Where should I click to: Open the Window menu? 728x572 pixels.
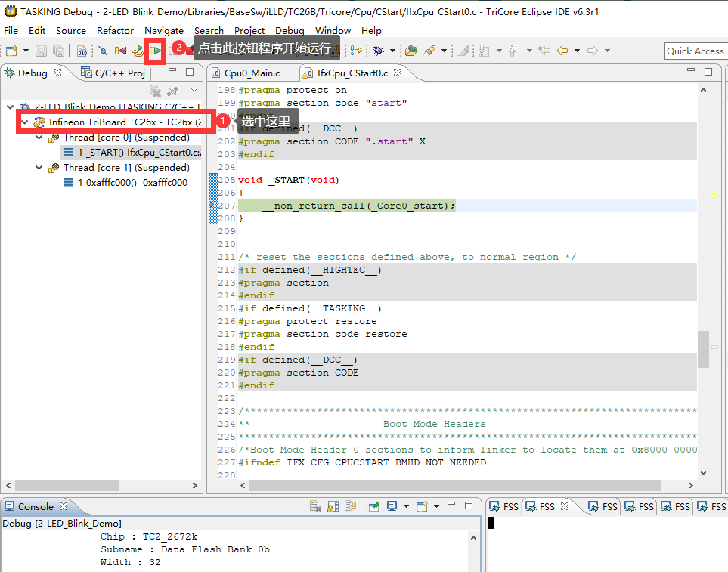click(333, 31)
